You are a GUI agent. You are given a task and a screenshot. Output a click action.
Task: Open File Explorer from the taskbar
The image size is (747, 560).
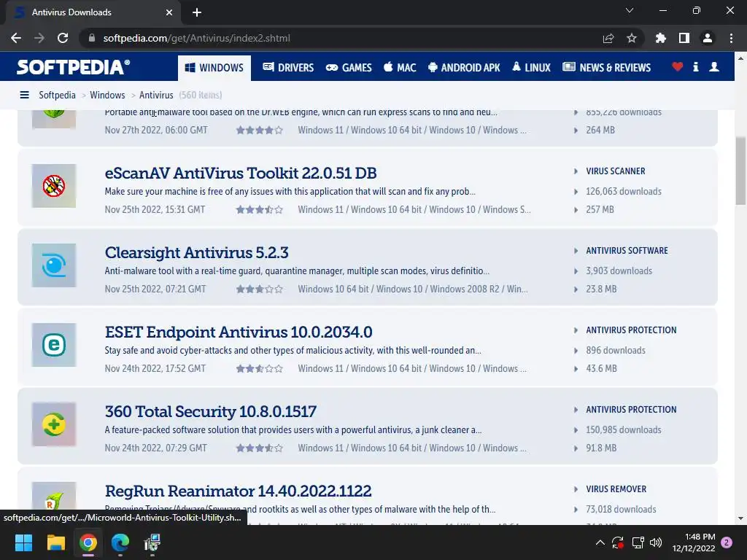[55, 542]
